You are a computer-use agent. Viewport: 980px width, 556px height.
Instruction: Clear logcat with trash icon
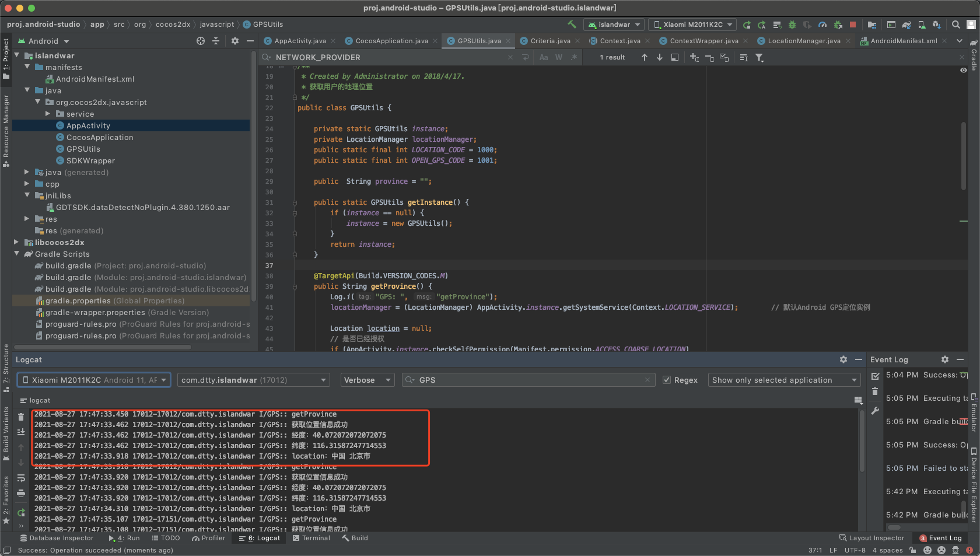click(x=21, y=417)
